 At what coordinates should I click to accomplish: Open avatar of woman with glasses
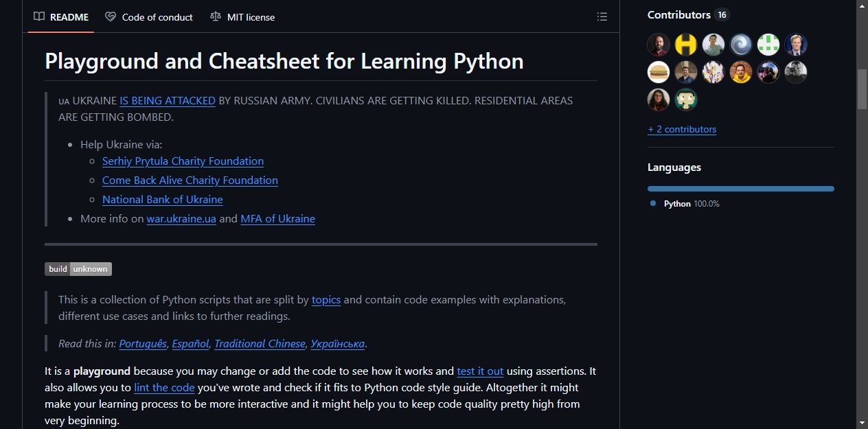click(659, 100)
